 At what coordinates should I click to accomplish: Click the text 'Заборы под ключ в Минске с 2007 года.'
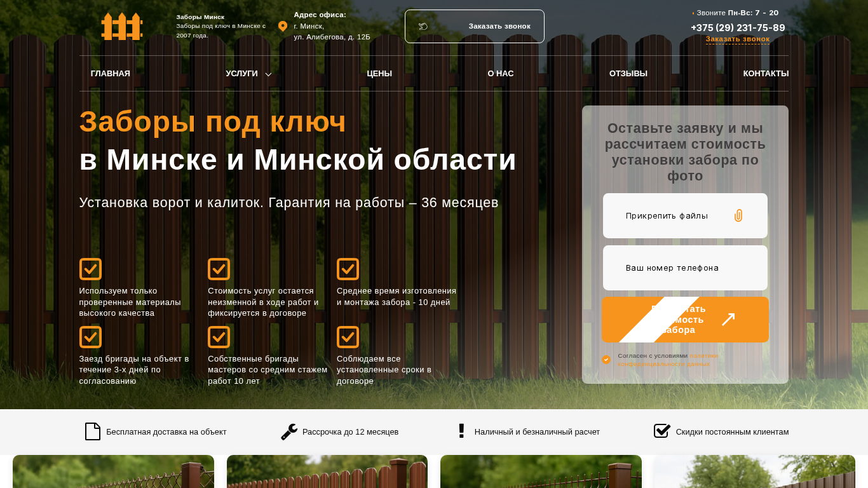[x=221, y=30]
